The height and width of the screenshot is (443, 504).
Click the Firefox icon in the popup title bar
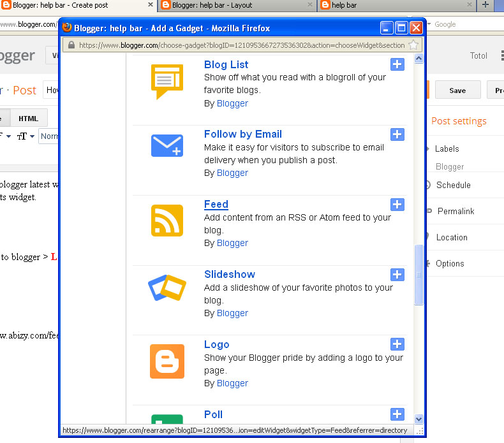pos(67,27)
